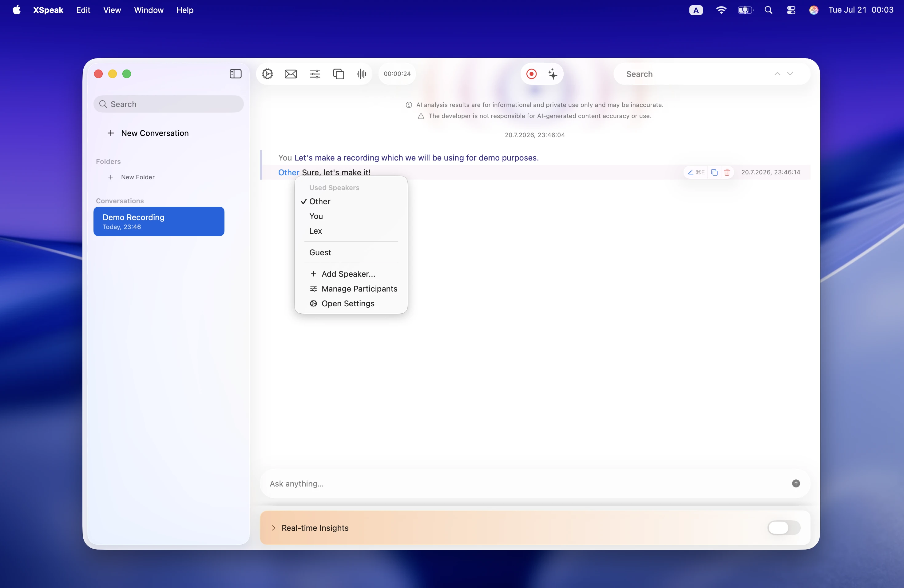Copy the message with copy icon
Viewport: 904px width, 588px height.
click(x=714, y=172)
